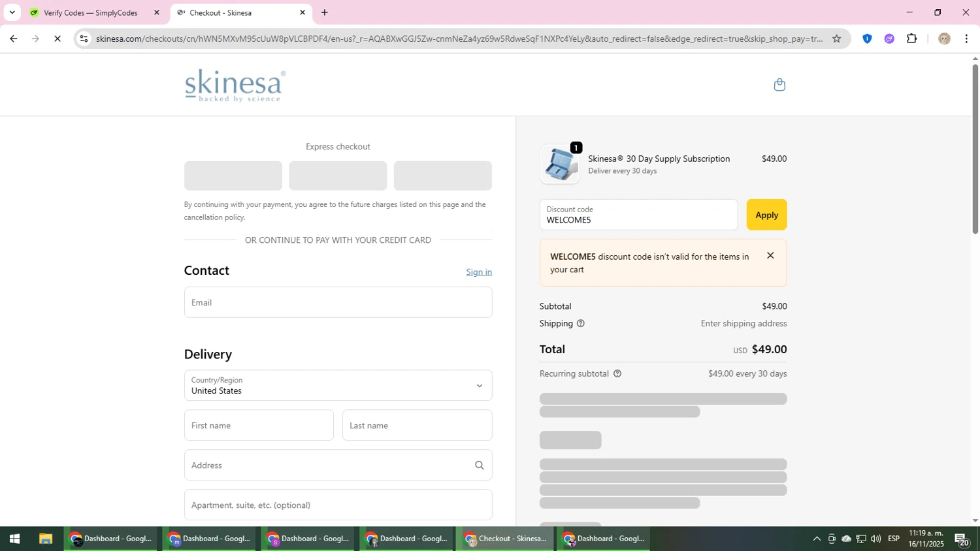The height and width of the screenshot is (551, 980).
Task: Open the purple circular extension icon
Action: pyautogui.click(x=889, y=39)
